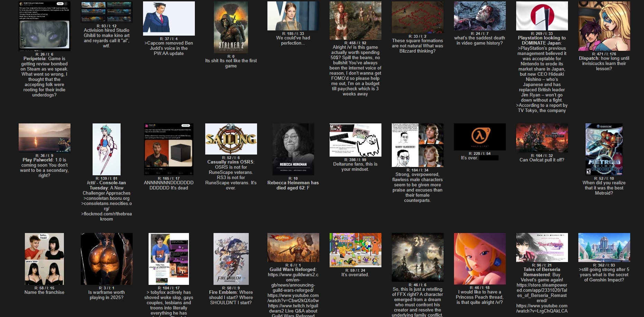
Task: Open the Console-tan Tuesday thumbnail
Action: 107,149
